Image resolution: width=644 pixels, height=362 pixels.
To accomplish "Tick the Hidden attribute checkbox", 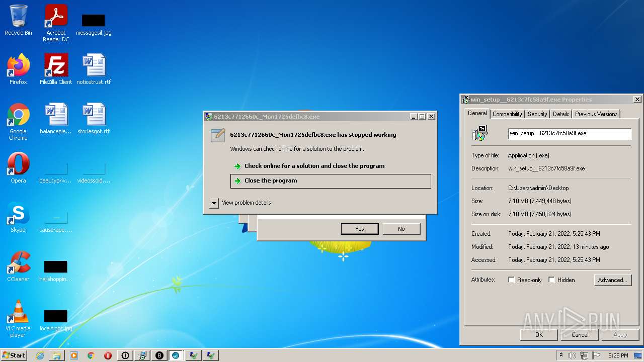I will click(x=551, y=280).
